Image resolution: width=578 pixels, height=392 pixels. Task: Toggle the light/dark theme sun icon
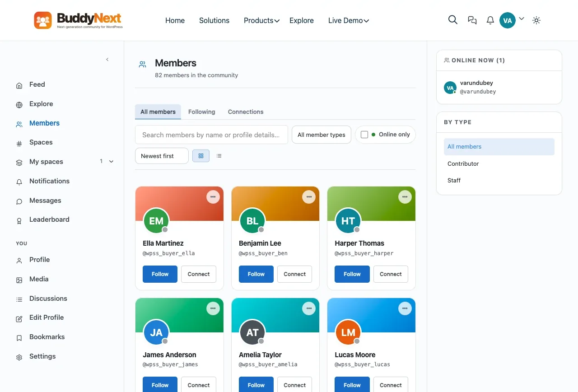536,20
